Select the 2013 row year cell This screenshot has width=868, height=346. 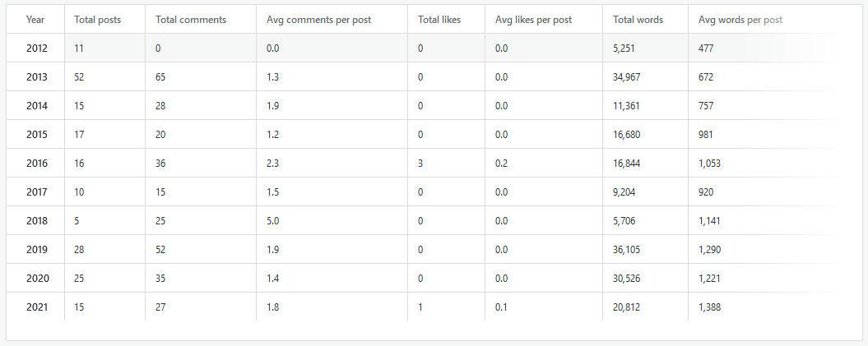(x=36, y=77)
